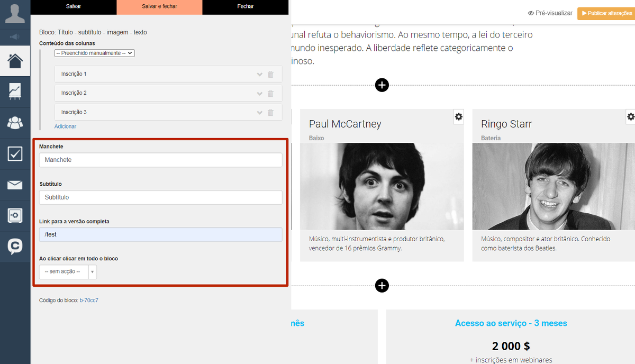Click the Pré-visualizar eye link

[550, 13]
